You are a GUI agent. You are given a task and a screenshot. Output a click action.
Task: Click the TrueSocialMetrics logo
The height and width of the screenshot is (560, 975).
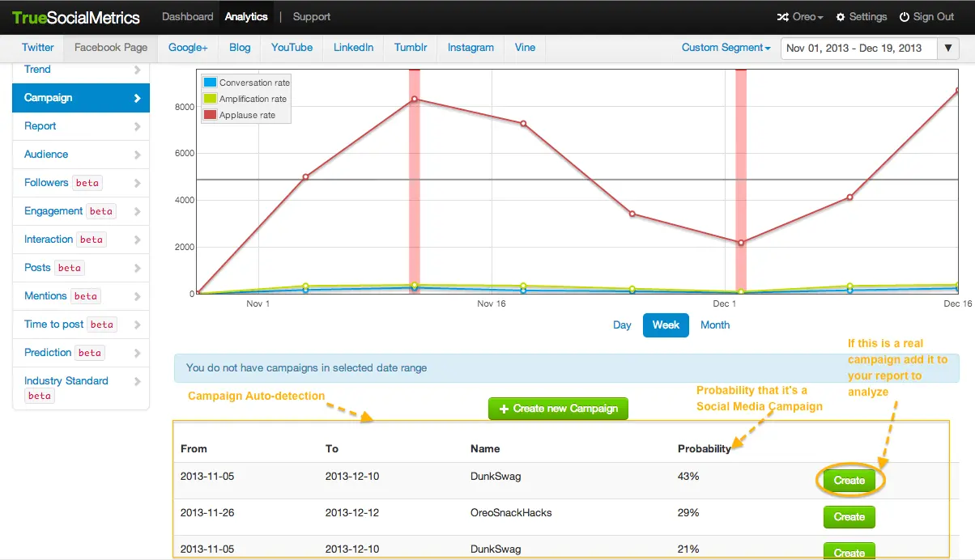pyautogui.click(x=76, y=17)
